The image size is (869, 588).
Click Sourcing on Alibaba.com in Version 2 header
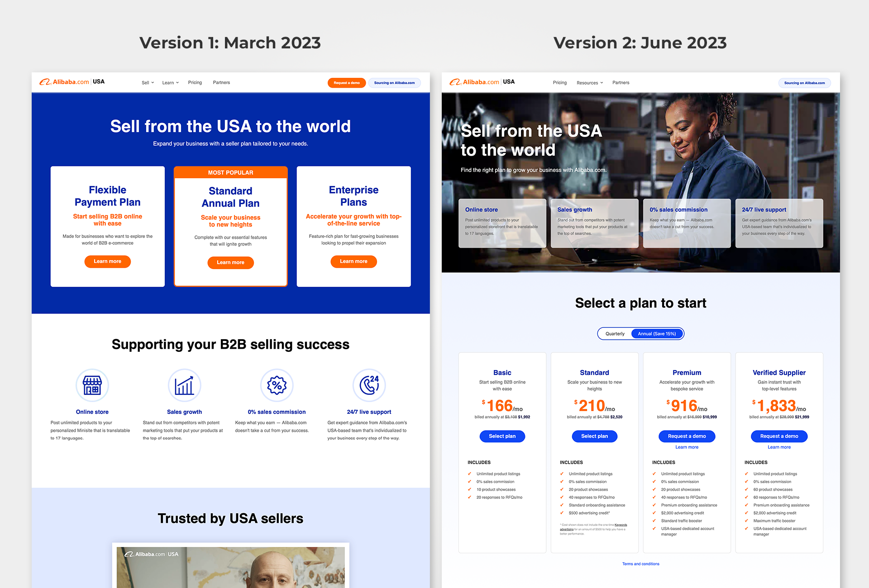[805, 83]
